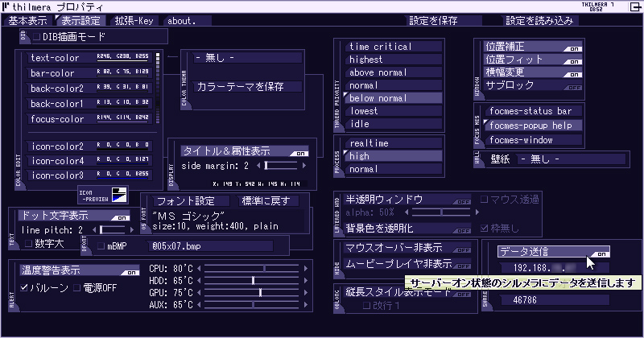This screenshot has height=338, width=644.
Task: Select highest thread priority
Action: pos(393,60)
